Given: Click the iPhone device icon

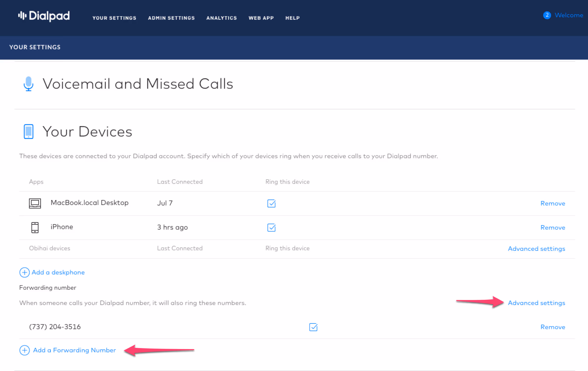Looking at the screenshot, I should pyautogui.click(x=35, y=227).
